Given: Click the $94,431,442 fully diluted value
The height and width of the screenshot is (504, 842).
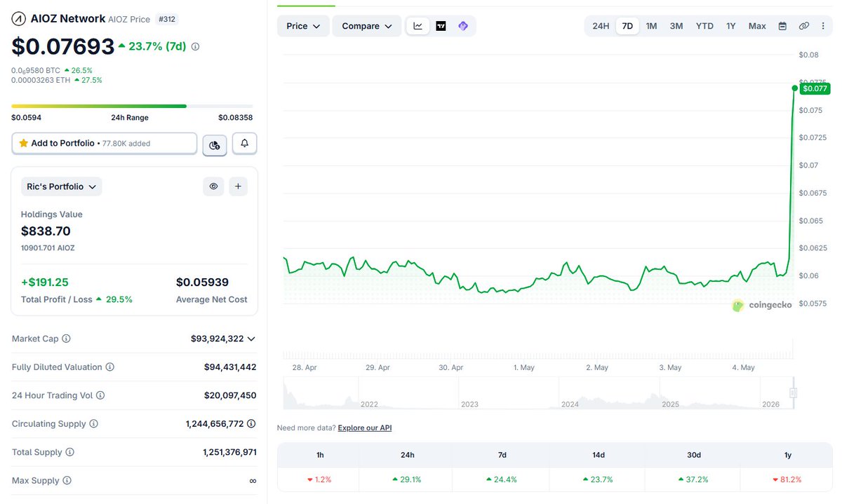Looking at the screenshot, I should (230, 367).
